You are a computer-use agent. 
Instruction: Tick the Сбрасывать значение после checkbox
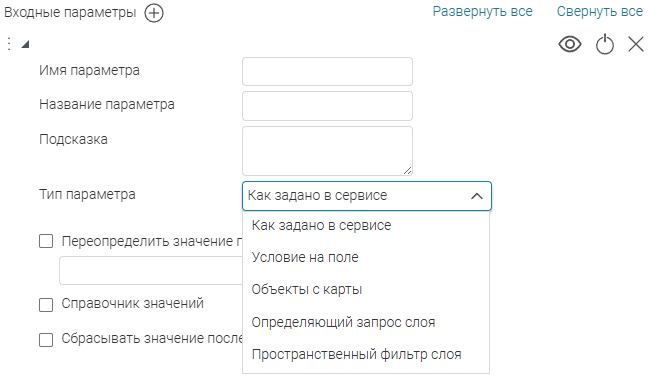(x=46, y=340)
